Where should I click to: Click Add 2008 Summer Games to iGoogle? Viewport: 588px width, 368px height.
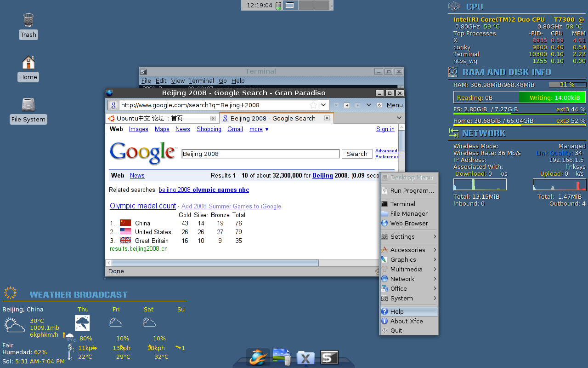(x=231, y=207)
